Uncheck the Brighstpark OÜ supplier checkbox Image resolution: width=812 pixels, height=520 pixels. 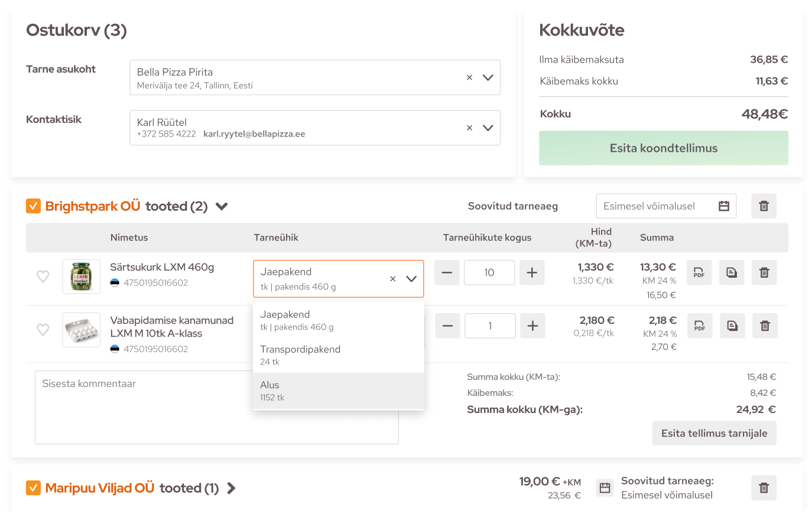(33, 206)
